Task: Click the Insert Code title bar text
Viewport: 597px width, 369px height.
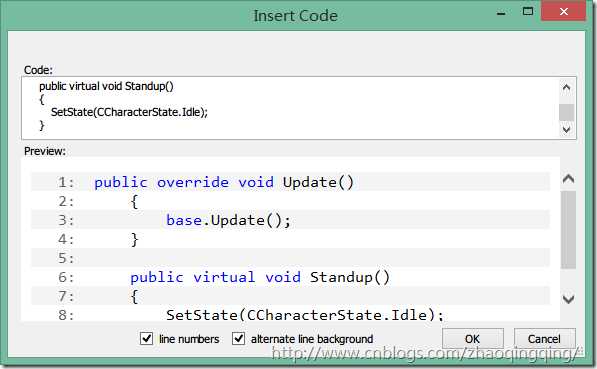Action: 295,16
